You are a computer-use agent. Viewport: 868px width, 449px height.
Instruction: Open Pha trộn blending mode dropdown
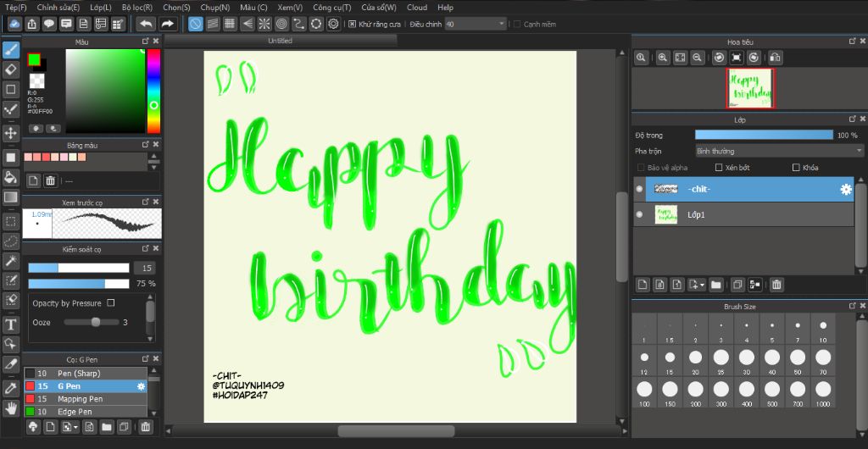tap(779, 151)
